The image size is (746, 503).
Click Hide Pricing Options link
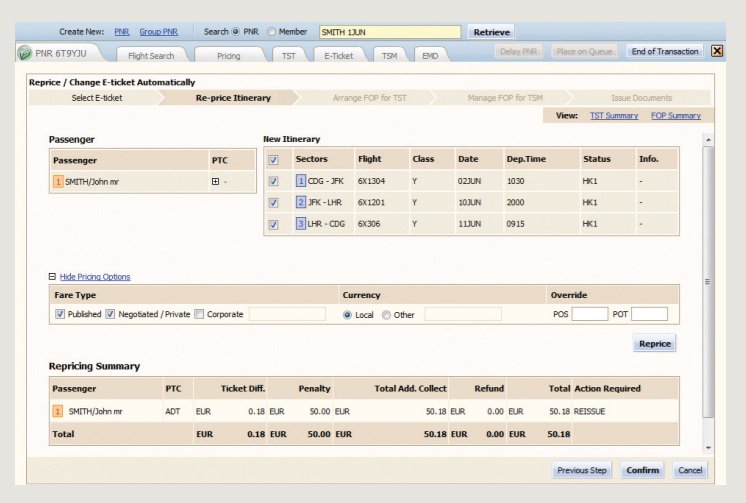(95, 277)
